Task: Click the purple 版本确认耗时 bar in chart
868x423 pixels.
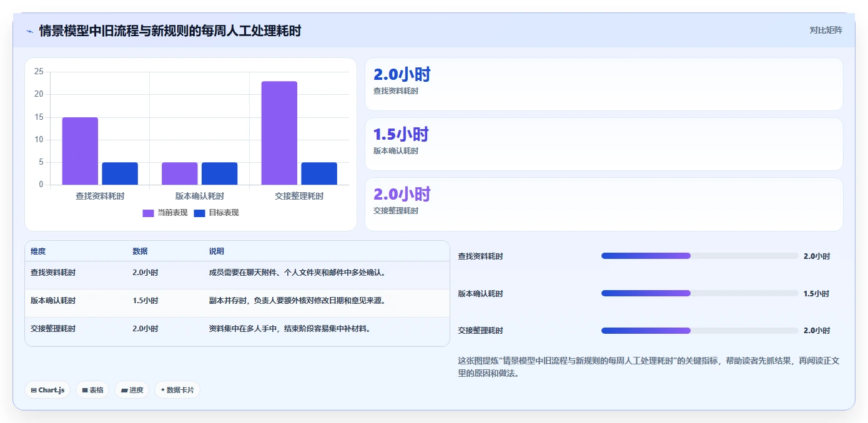Action: (x=180, y=173)
